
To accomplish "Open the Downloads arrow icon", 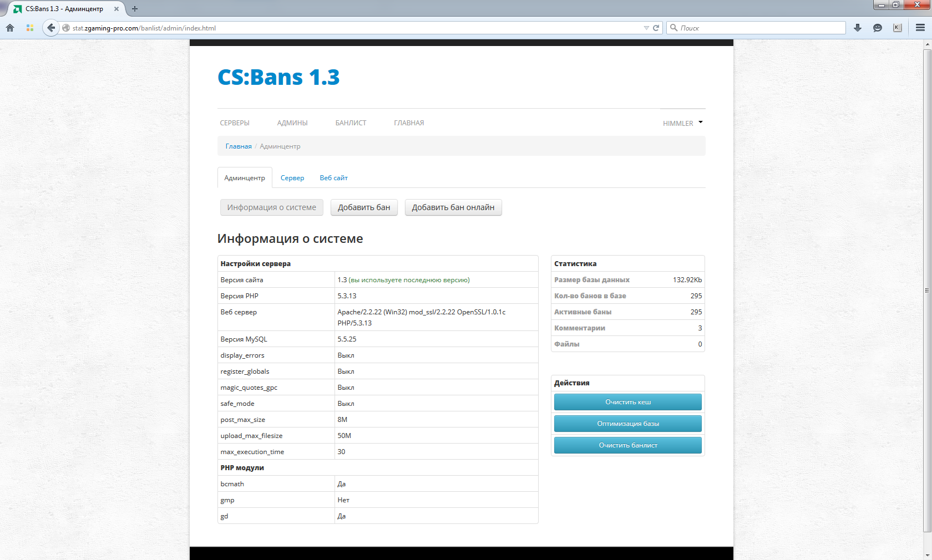I will pyautogui.click(x=858, y=28).
